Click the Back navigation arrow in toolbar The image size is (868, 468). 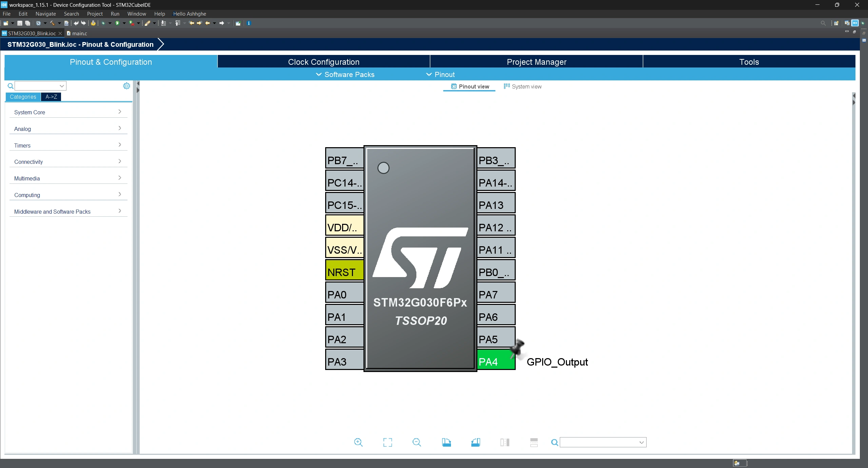point(208,23)
